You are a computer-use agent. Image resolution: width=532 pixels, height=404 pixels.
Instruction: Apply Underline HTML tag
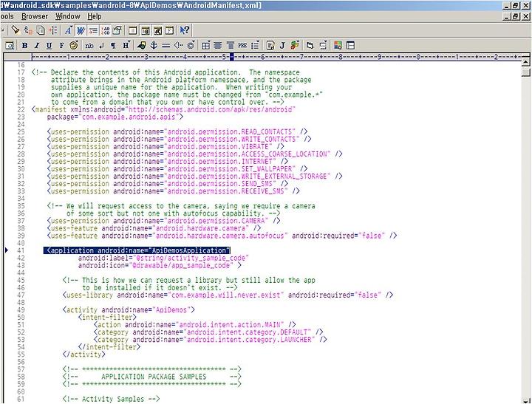point(50,46)
